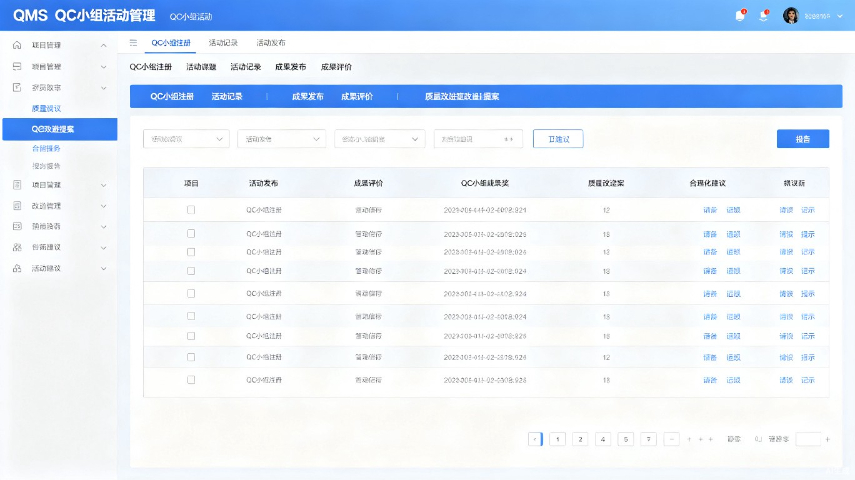Click the monitor icon of the second sidebar menu
This screenshot has height=480, width=855.
[17, 67]
